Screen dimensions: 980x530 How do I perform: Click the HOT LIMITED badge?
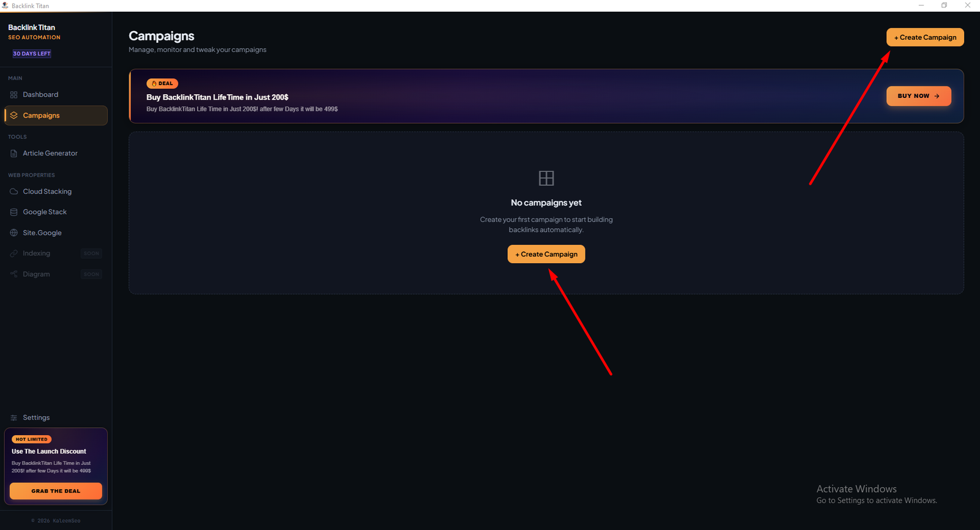[31, 439]
